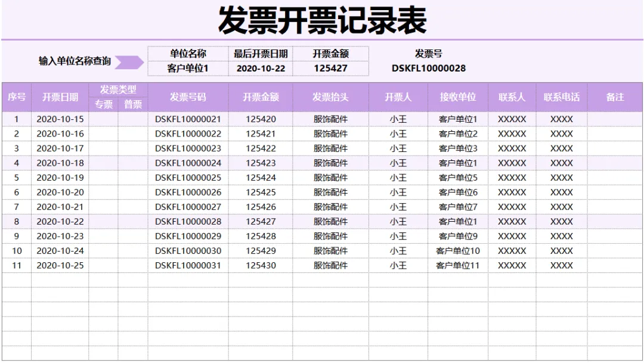Click the 发票抬头 column header
Image resolution: width=644 pixels, height=363 pixels.
point(330,97)
